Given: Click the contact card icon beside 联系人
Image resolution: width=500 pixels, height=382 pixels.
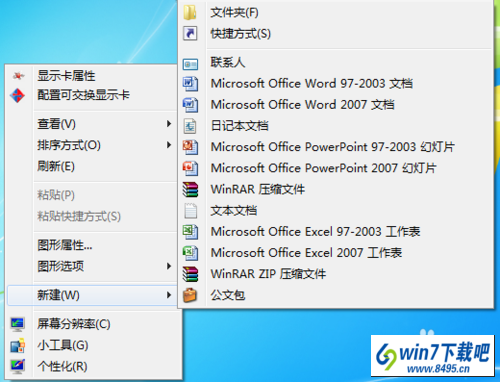Looking at the screenshot, I should 190,64.
